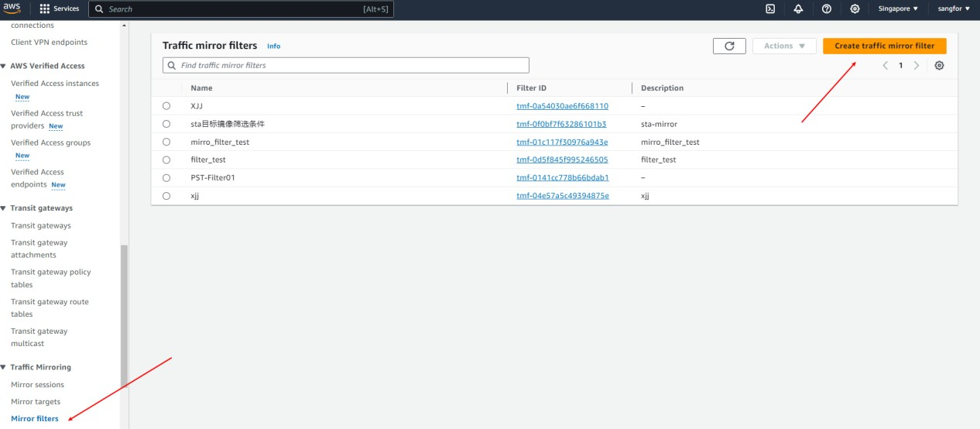Collapse the Traffic Mirroring section
This screenshot has width=980, height=429.
[x=4, y=367]
